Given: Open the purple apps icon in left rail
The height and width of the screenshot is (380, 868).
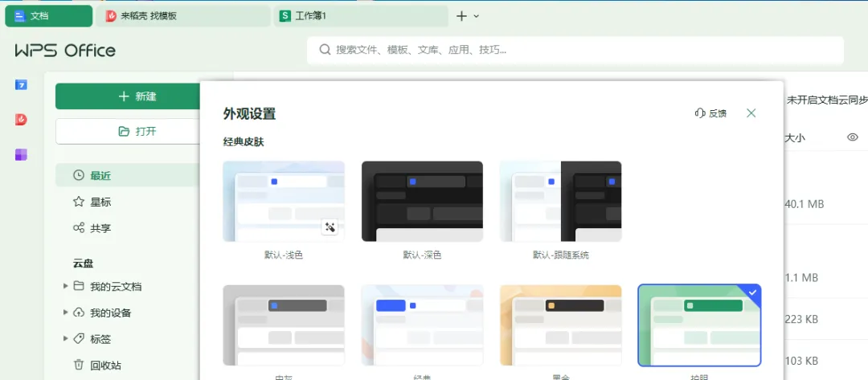Looking at the screenshot, I should pyautogui.click(x=21, y=155).
